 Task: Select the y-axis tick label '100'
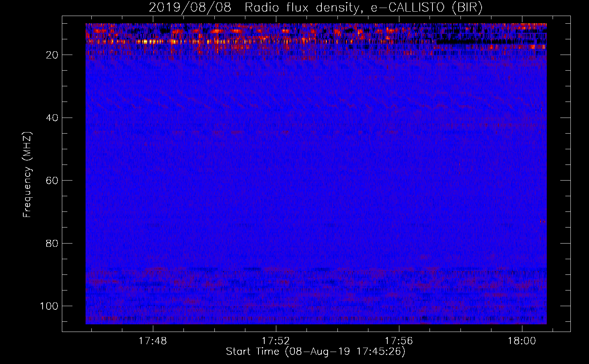[x=49, y=306]
